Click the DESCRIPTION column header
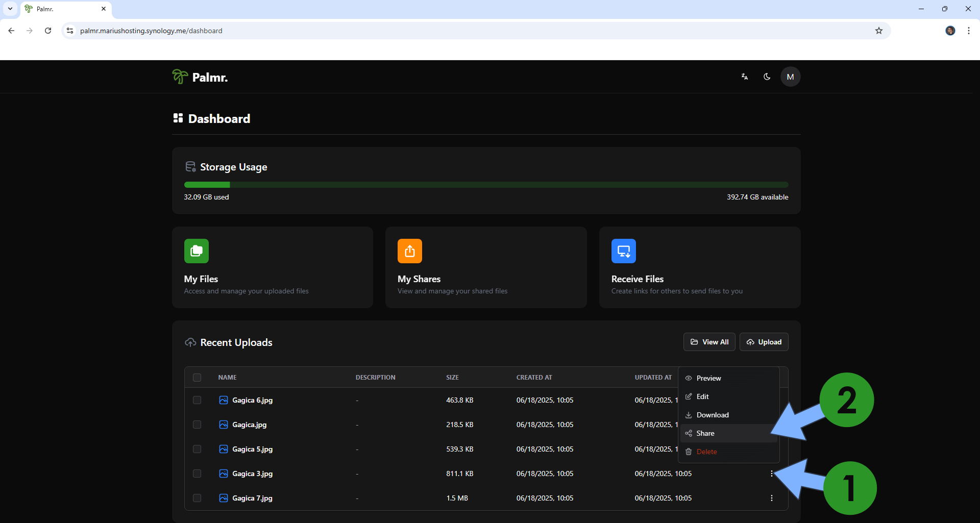This screenshot has height=523, width=980. (x=375, y=378)
